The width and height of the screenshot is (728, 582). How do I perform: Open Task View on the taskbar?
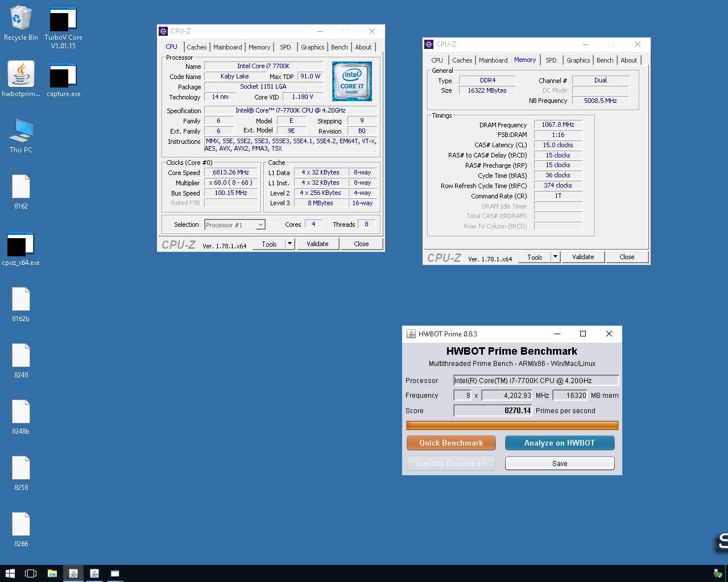tap(31, 573)
